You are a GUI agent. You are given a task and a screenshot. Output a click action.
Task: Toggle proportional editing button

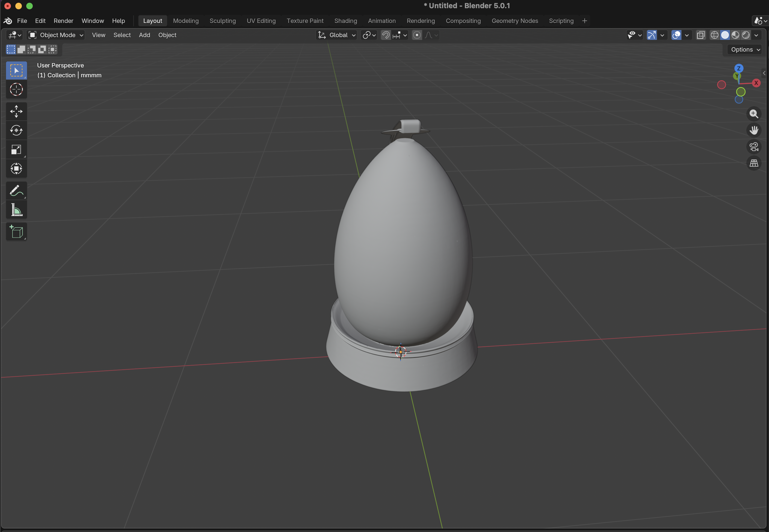(x=417, y=35)
